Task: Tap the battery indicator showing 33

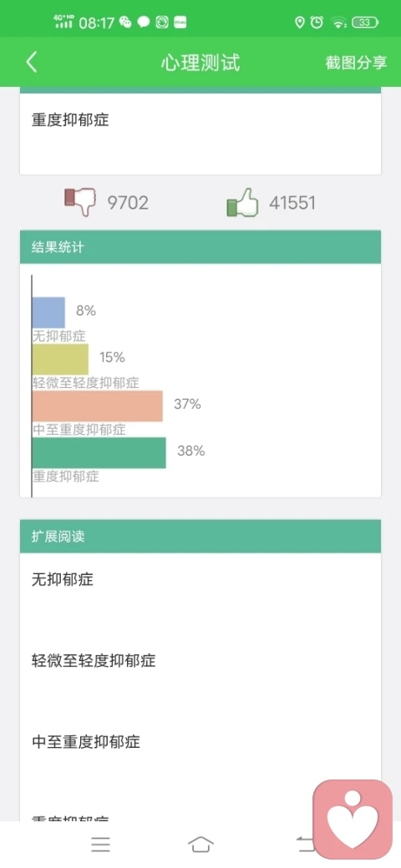Action: 366,23
